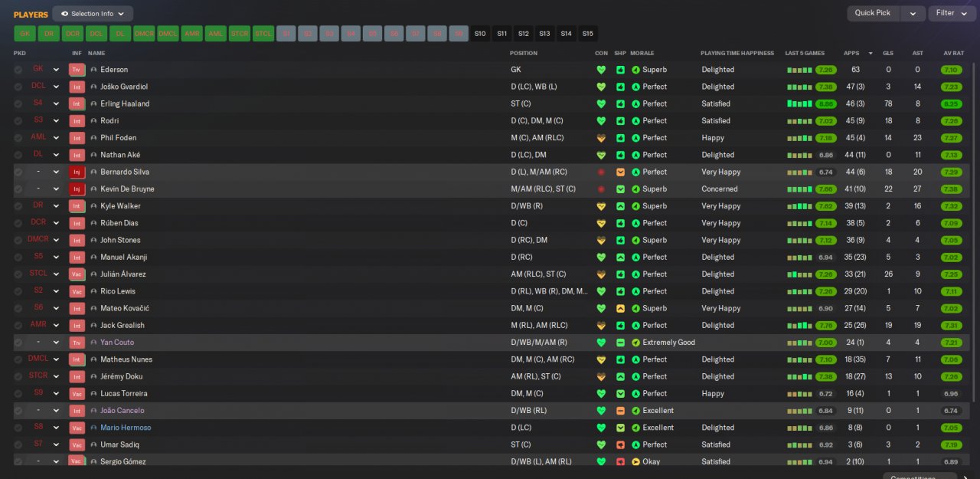Screen dimensions: 980x479
Task: Click Haaland's 8.25 average rating badge
Action: (951, 104)
